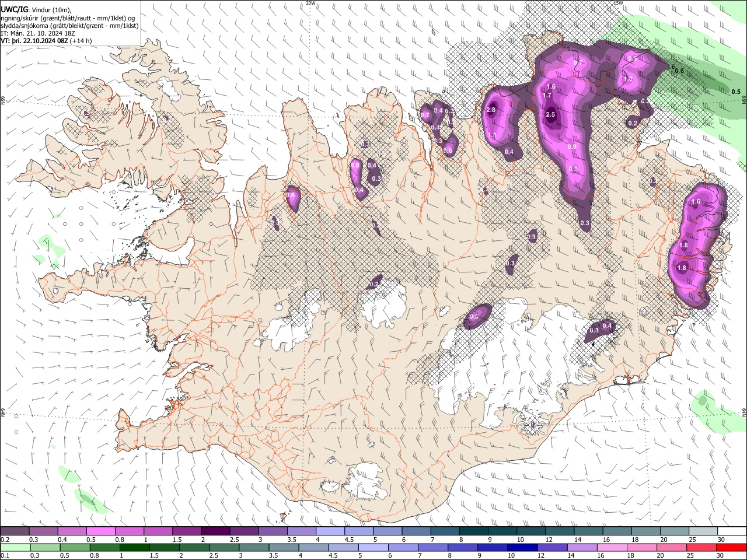Click the '0.8' snowfall value on the map
747x560 pixels.
[355, 166]
